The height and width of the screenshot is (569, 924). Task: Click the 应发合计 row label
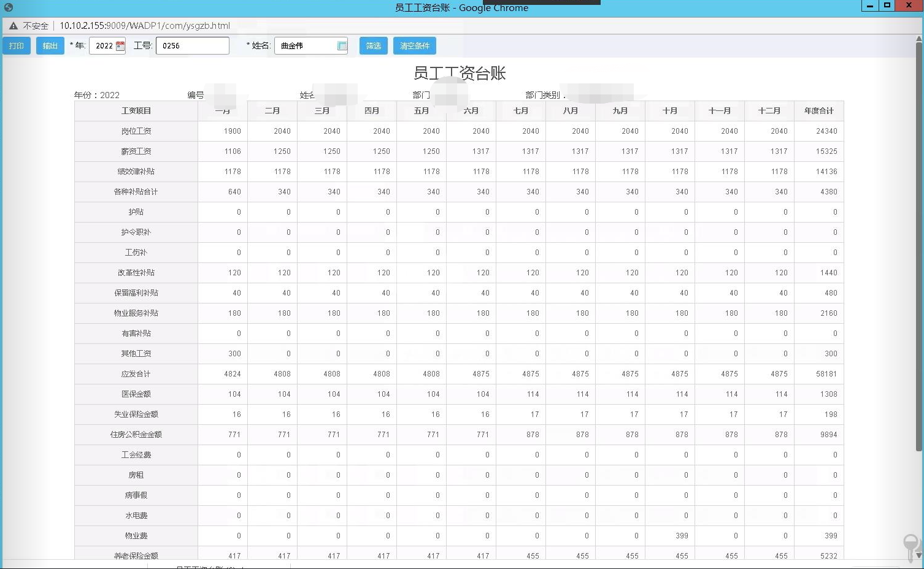click(x=136, y=374)
